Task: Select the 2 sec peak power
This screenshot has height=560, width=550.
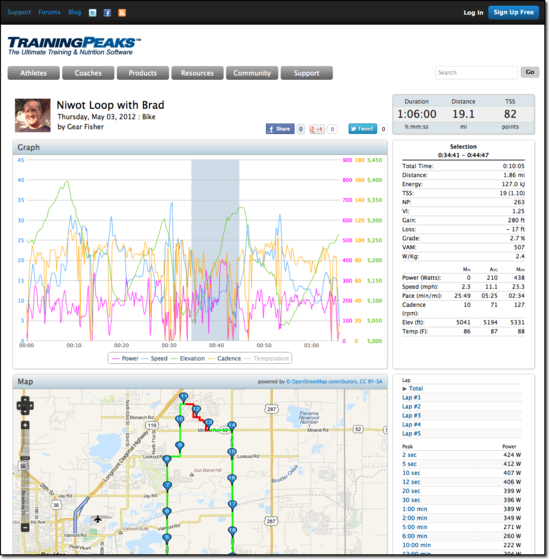Action: pyautogui.click(x=409, y=455)
